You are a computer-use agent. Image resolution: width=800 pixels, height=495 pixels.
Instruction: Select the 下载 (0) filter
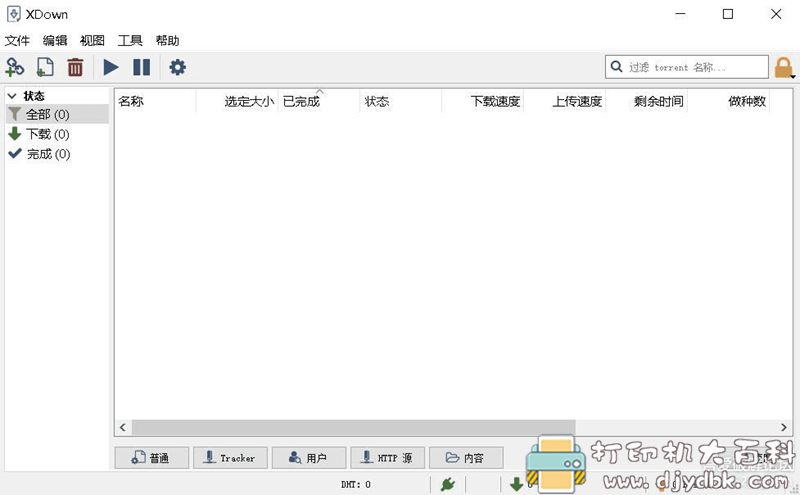pyautogui.click(x=57, y=134)
